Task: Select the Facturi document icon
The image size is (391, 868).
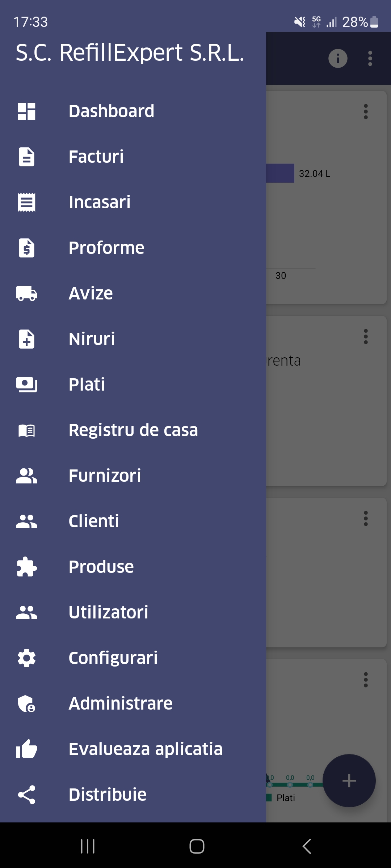Action: [x=26, y=157]
